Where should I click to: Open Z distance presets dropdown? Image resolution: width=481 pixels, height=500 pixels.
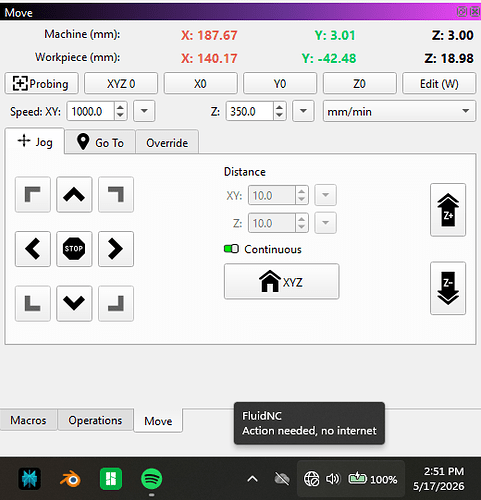pos(325,223)
